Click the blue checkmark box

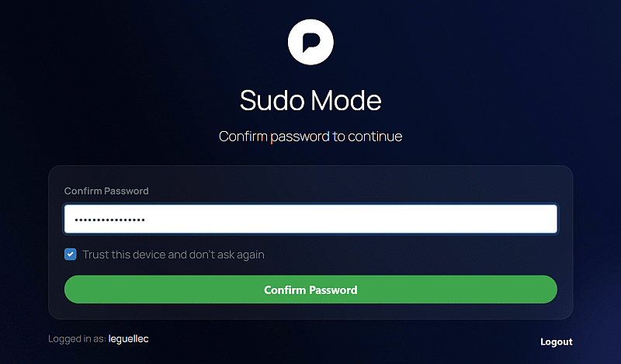click(x=71, y=255)
